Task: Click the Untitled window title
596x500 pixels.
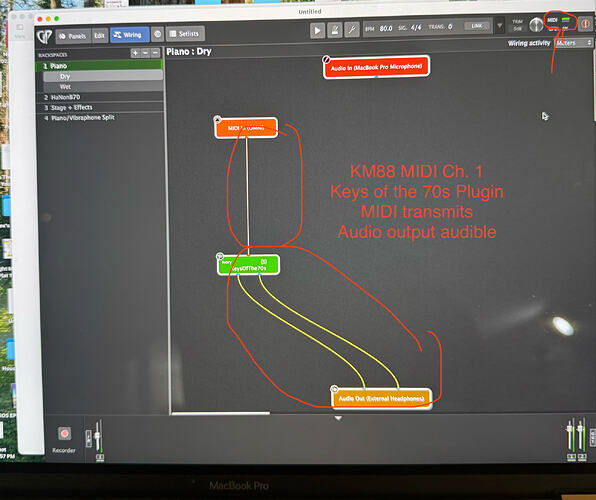Action: pyautogui.click(x=310, y=11)
